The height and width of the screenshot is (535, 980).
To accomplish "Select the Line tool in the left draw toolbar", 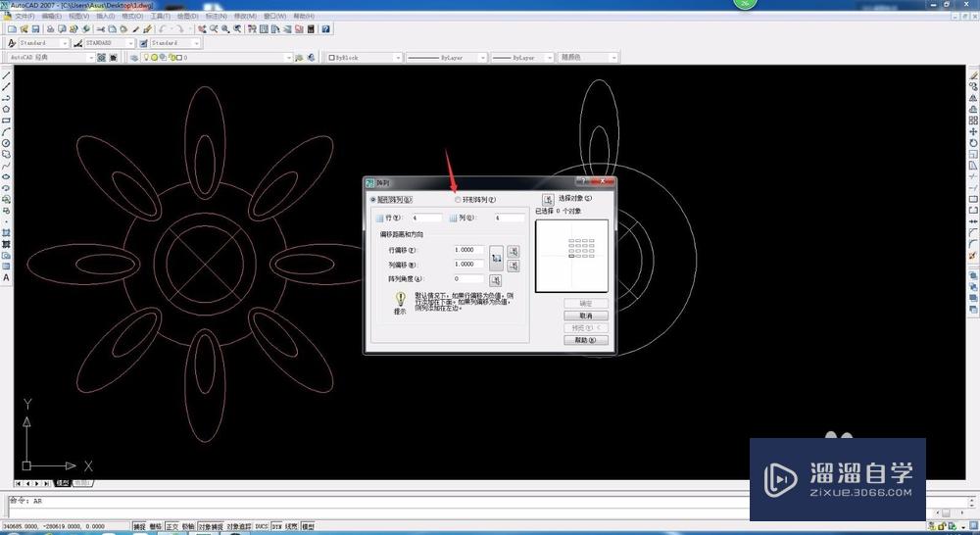I will pyautogui.click(x=6, y=76).
